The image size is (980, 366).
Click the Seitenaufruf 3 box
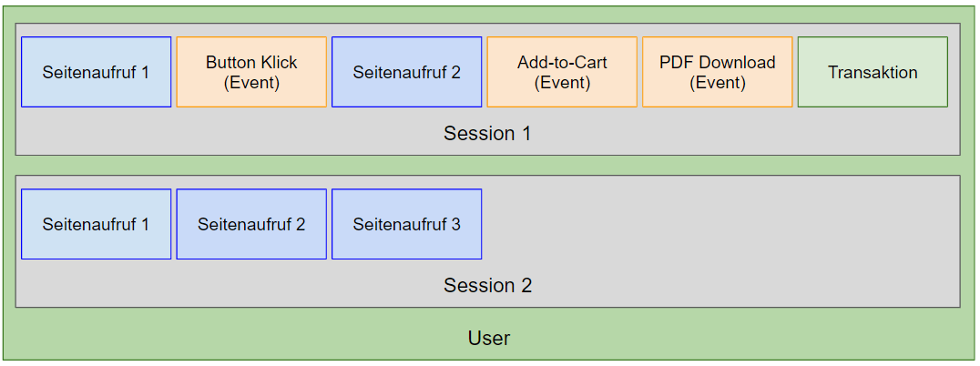click(x=406, y=224)
